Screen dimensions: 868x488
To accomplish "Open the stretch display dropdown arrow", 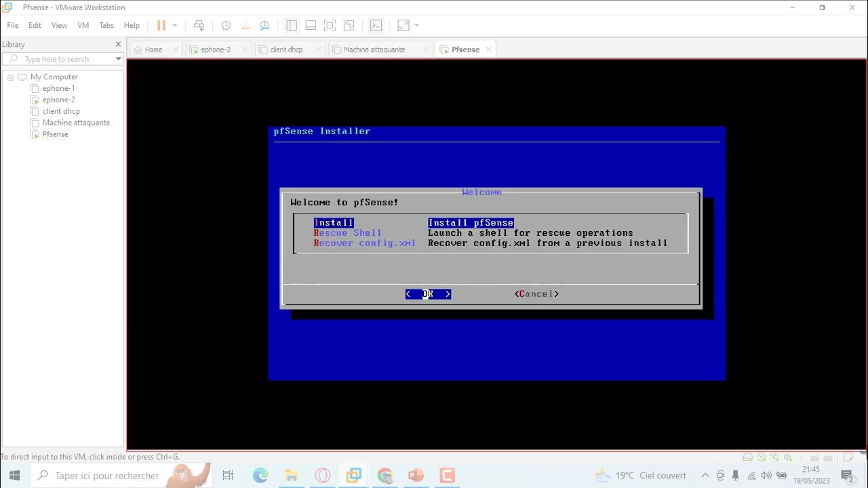I will pyautogui.click(x=416, y=25).
